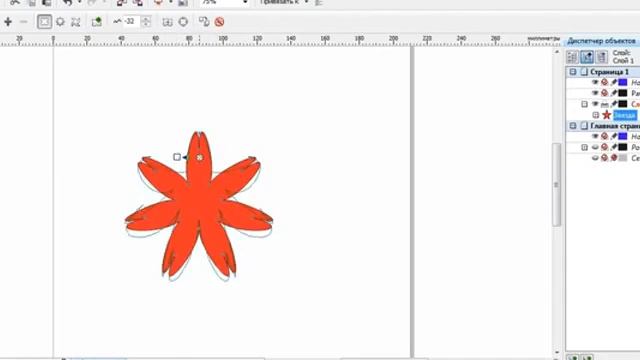Toggle editable pencil of first Страница 1 layer
The image size is (640, 360).
pyautogui.click(x=613, y=82)
